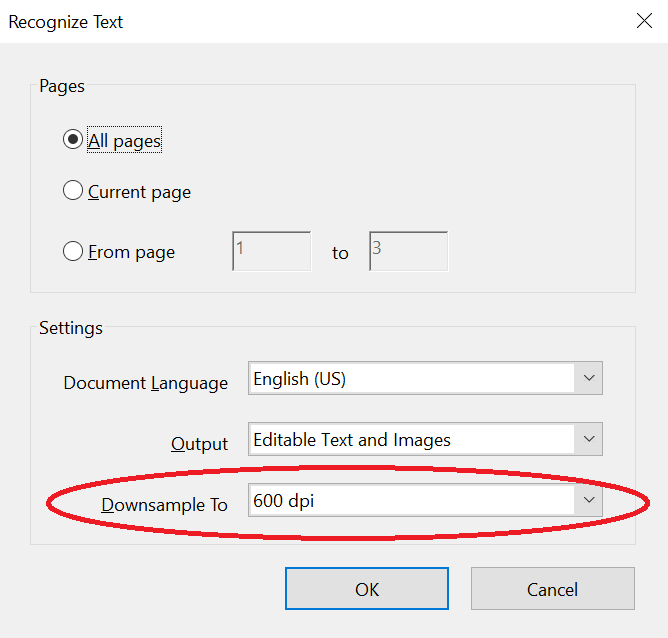Expand the Document Language dropdown arrow
Viewport: 668px width, 638px height.
click(x=588, y=379)
